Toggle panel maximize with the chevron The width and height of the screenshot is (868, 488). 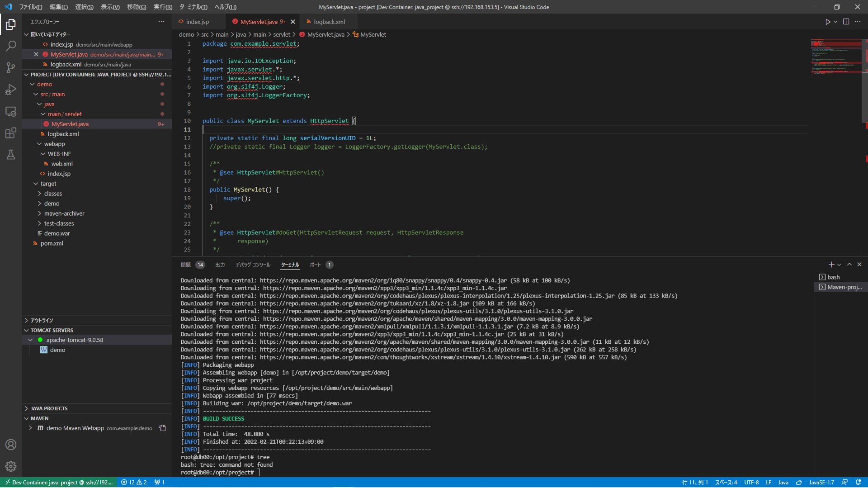point(849,264)
